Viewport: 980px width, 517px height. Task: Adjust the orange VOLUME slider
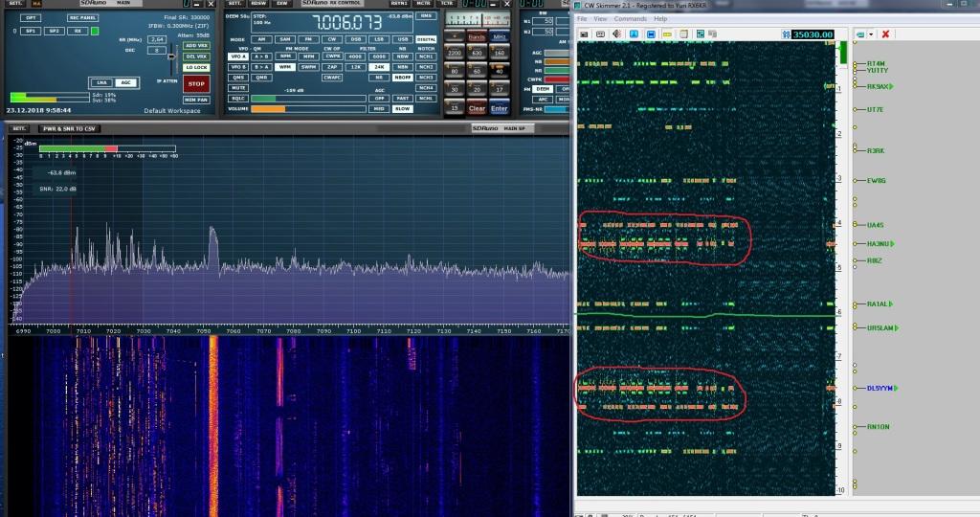[308, 109]
